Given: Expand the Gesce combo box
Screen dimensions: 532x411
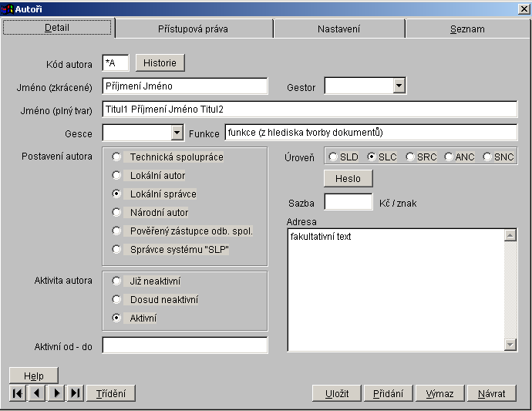Looking at the screenshot, I should (177, 133).
